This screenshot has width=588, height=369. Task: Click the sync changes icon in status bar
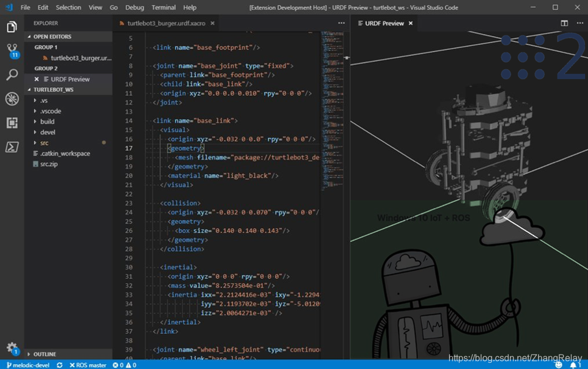59,365
